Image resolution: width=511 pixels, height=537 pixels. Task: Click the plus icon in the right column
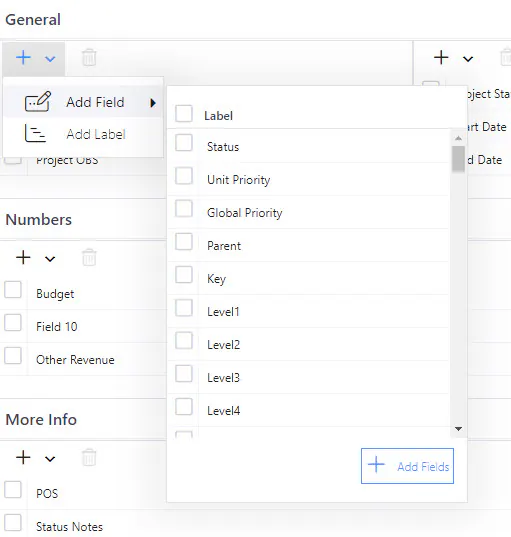coord(441,58)
